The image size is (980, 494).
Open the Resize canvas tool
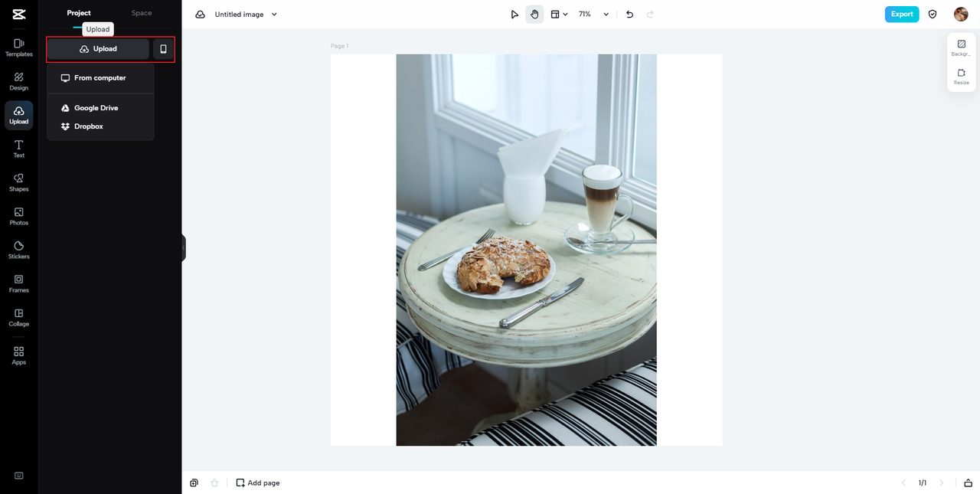[x=961, y=77]
